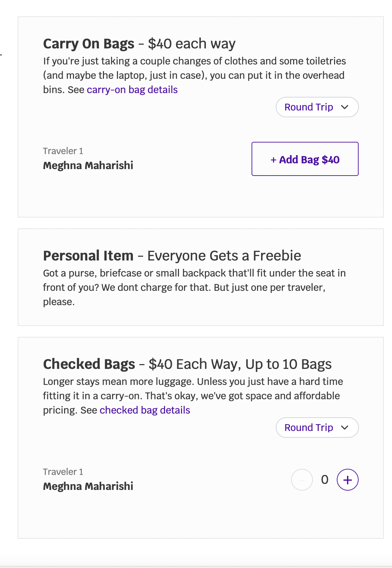Increase checked bag count with plus icon
The image size is (392, 568).
(x=347, y=480)
